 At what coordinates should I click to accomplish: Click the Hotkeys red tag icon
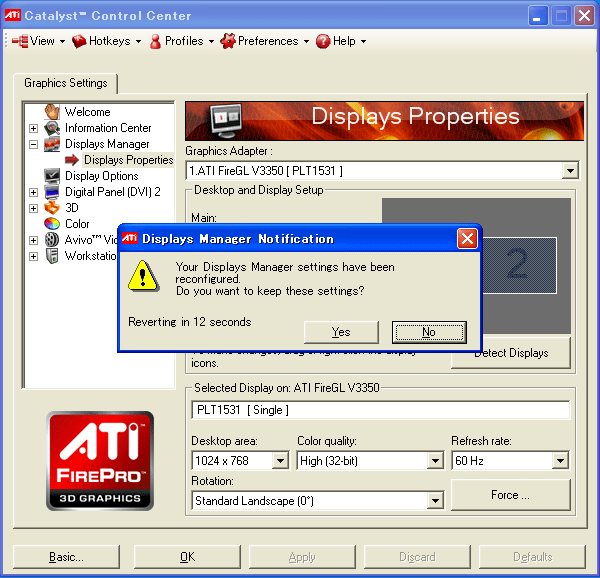[x=79, y=41]
